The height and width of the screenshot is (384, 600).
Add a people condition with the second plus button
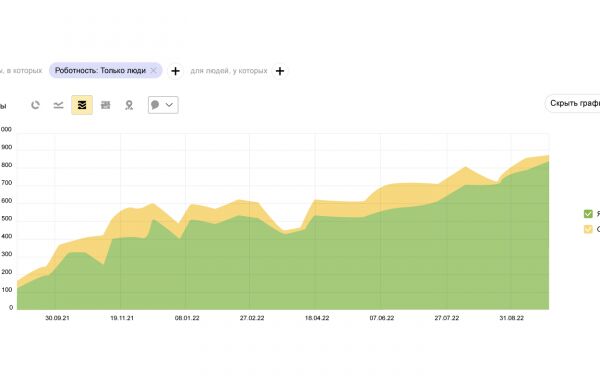280,71
